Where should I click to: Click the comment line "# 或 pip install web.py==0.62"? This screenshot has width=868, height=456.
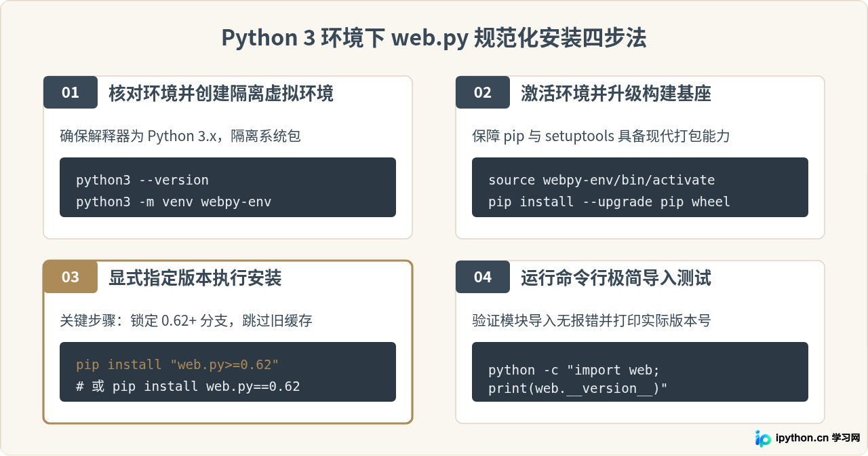(188, 386)
